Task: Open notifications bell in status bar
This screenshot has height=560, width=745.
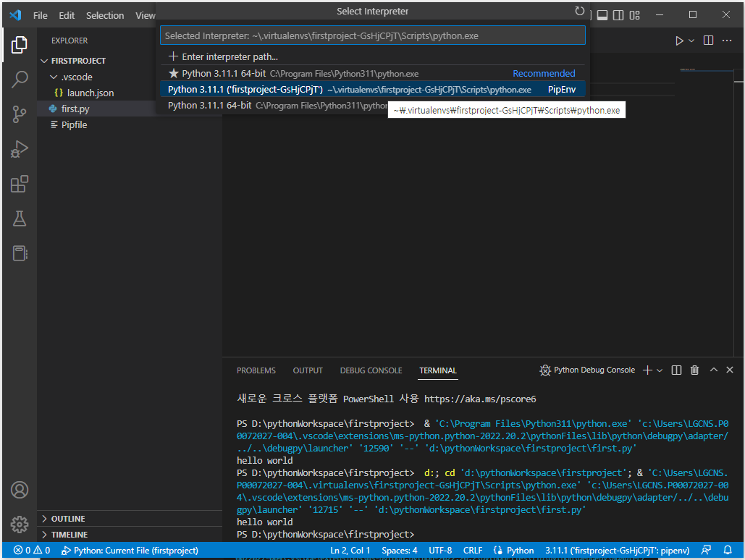Action: 728,550
